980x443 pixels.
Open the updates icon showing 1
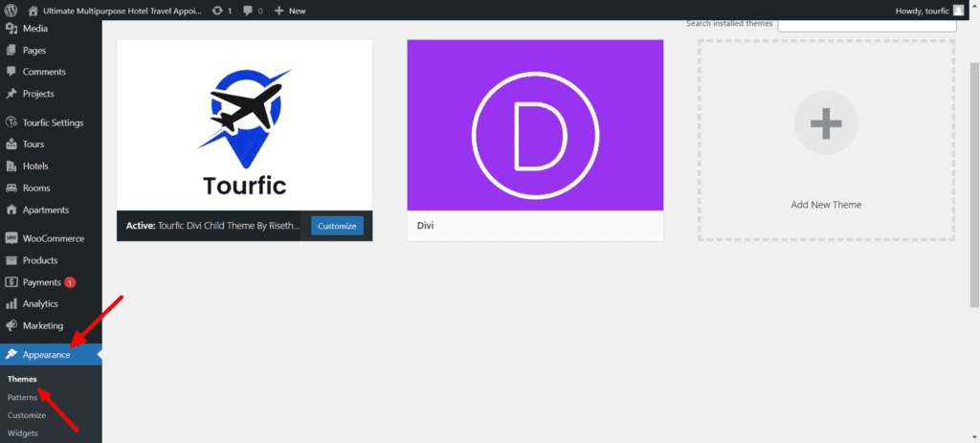pos(217,11)
